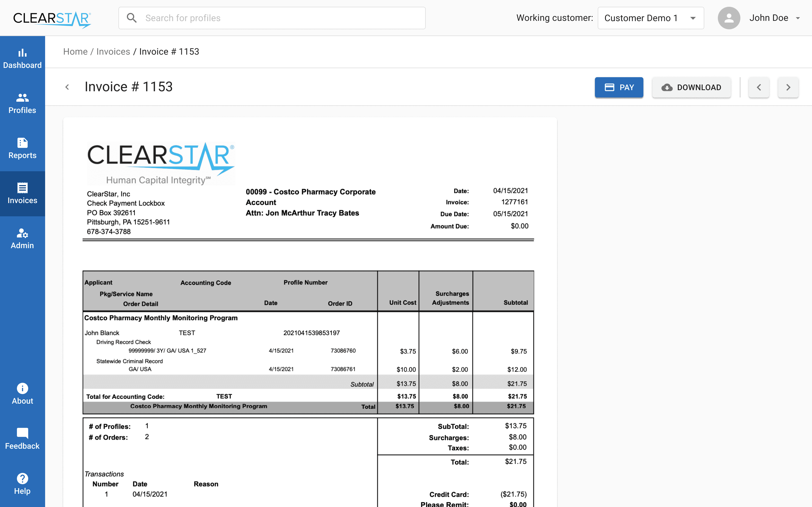This screenshot has width=812, height=507.
Task: Open the Help question icon
Action: pos(22,479)
